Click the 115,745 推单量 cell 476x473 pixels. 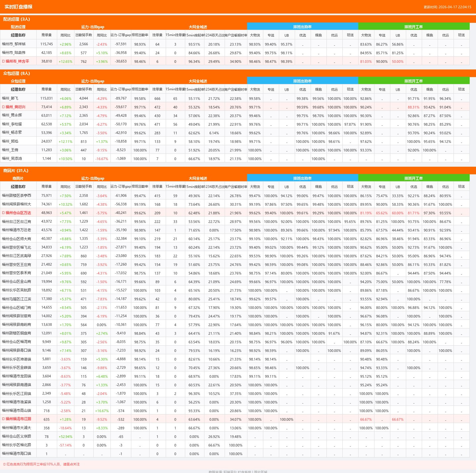[x=47, y=44]
